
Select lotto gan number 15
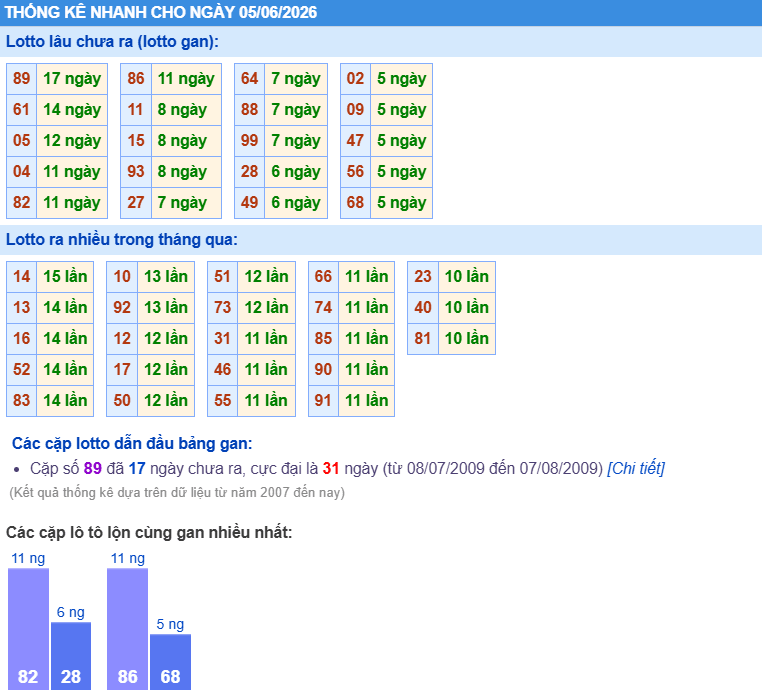click(136, 140)
